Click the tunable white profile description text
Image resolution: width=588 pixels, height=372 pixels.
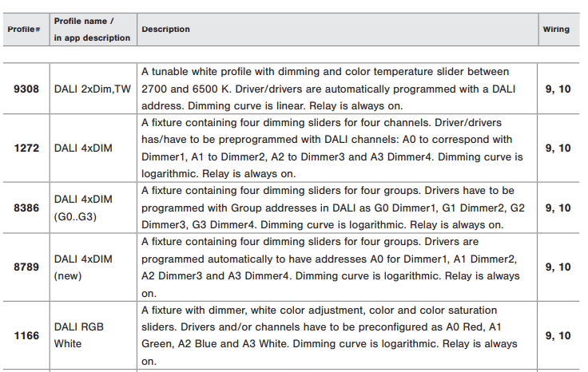coord(328,89)
